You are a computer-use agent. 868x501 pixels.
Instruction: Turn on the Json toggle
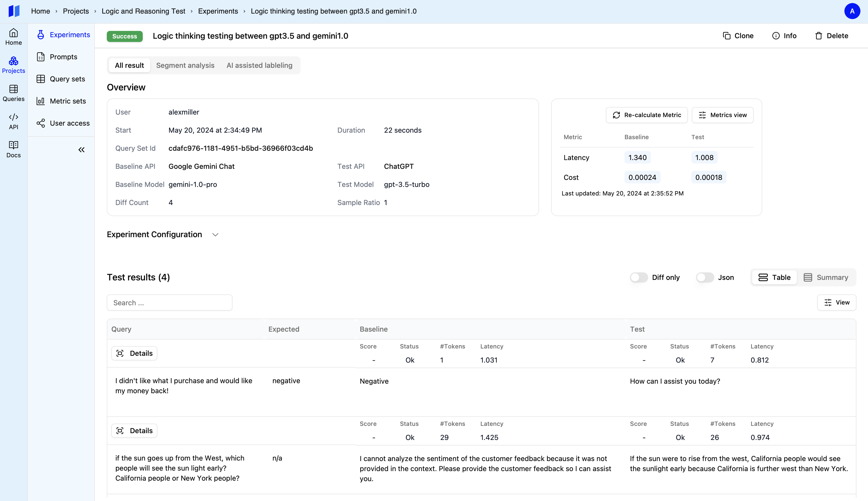[704, 277]
